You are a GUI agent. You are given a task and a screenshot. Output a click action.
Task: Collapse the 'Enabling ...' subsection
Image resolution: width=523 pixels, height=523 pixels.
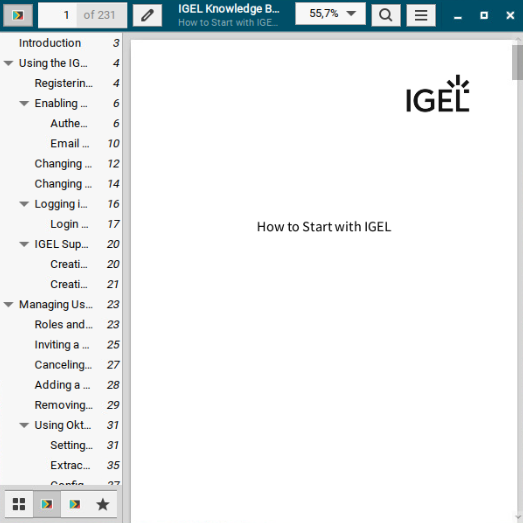pyautogui.click(x=24, y=103)
